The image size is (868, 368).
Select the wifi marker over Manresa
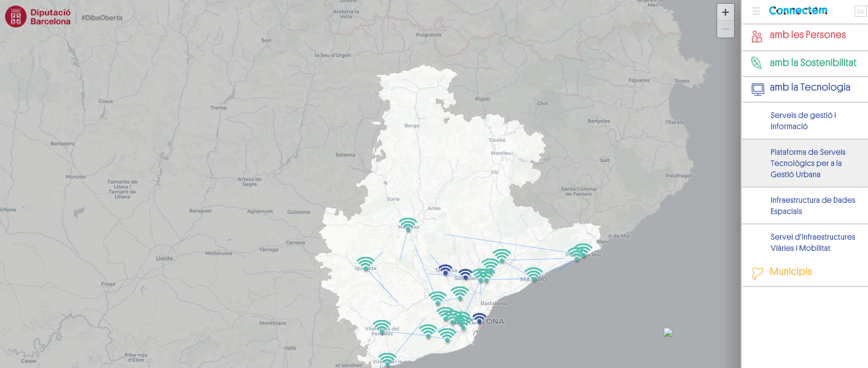[408, 224]
